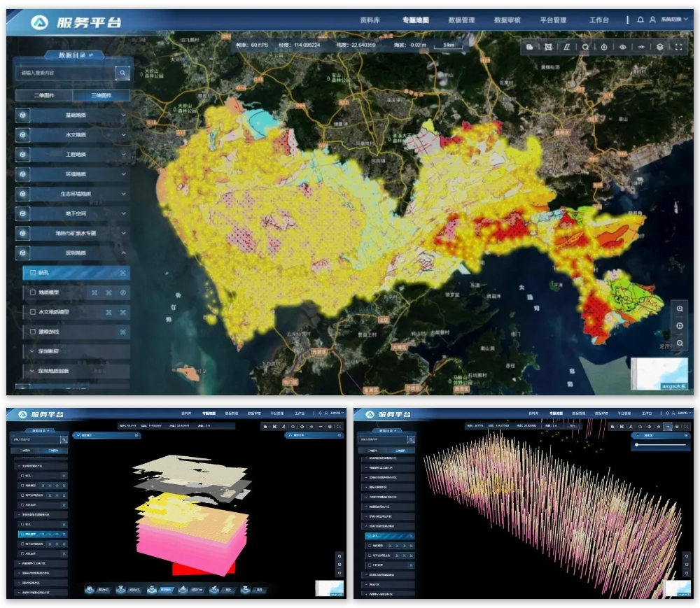The width and height of the screenshot is (700, 608).
Task: Expand the 基础地质 category
Action: (73, 115)
